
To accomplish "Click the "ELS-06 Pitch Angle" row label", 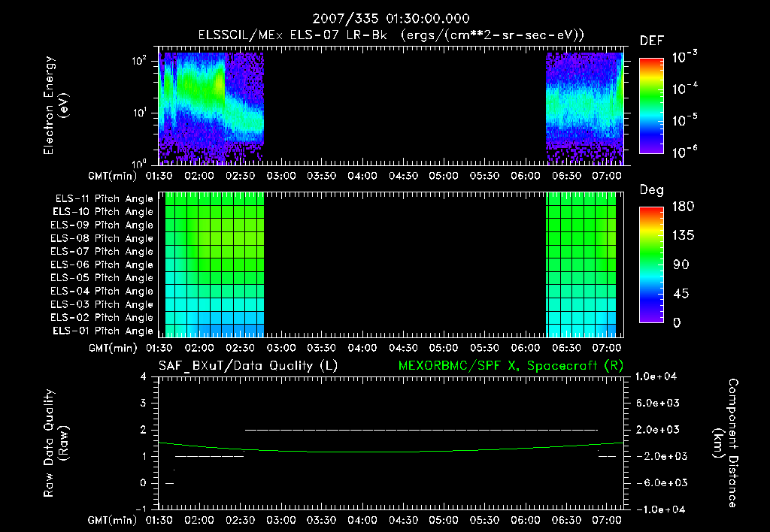I will tap(102, 265).
